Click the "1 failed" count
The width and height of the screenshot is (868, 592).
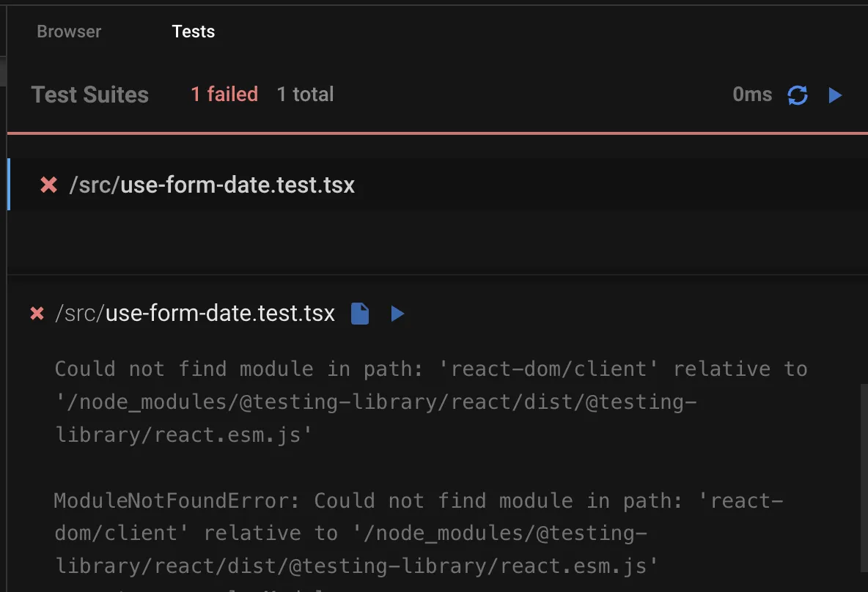click(224, 95)
